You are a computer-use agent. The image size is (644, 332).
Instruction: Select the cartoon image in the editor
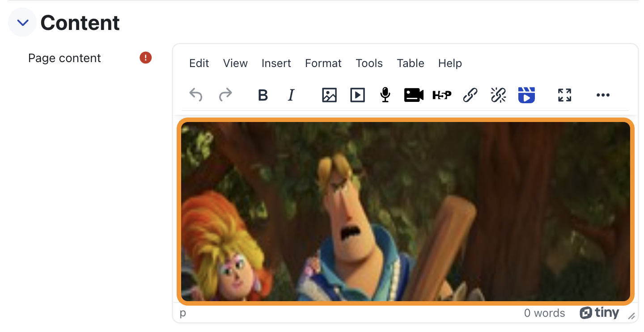pos(406,211)
